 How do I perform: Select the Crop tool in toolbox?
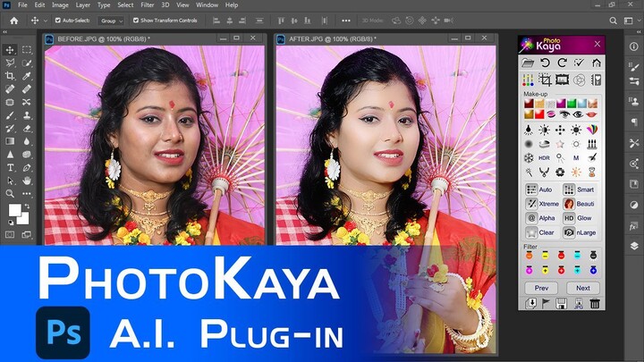pos(10,76)
